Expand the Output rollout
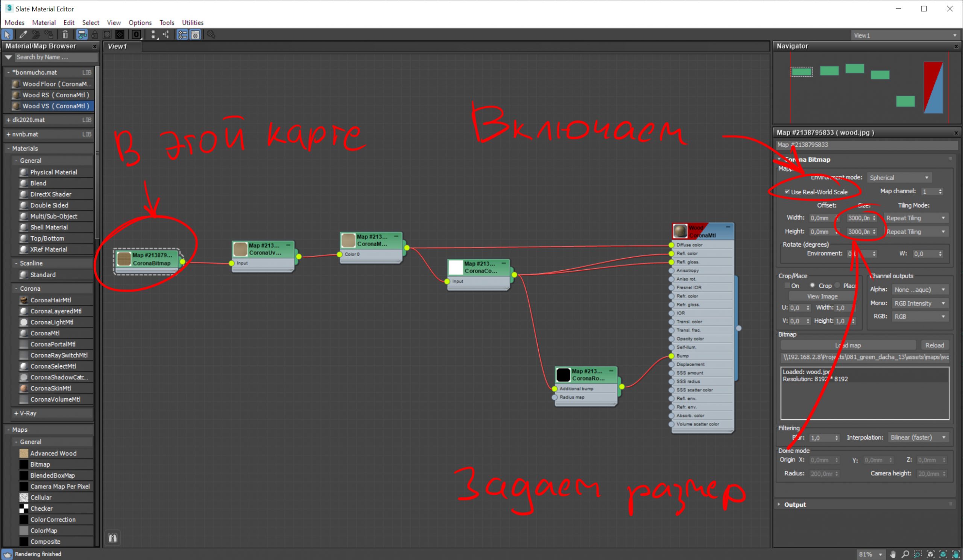 coord(779,504)
